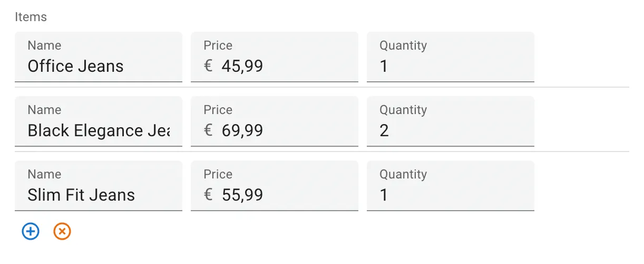Screen dimensions: 644x264
Task: Focus the Quantity field showing 2
Action: [x=450, y=130]
